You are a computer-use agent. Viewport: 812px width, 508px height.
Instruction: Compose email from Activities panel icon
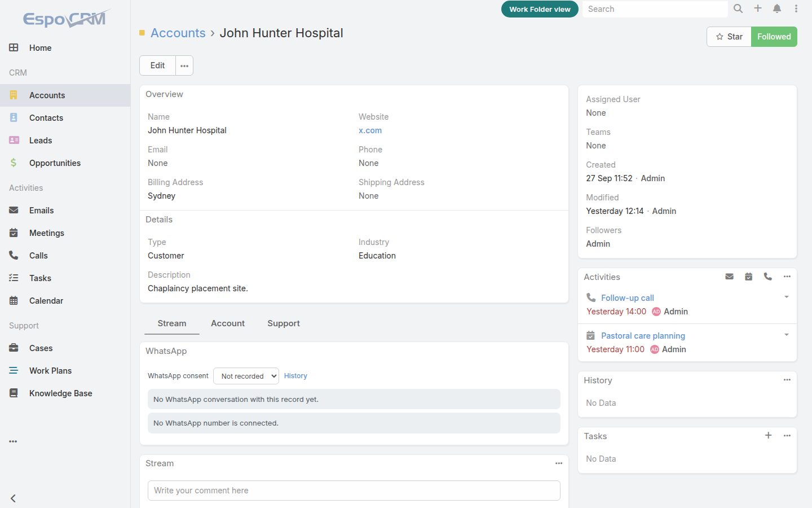(729, 277)
